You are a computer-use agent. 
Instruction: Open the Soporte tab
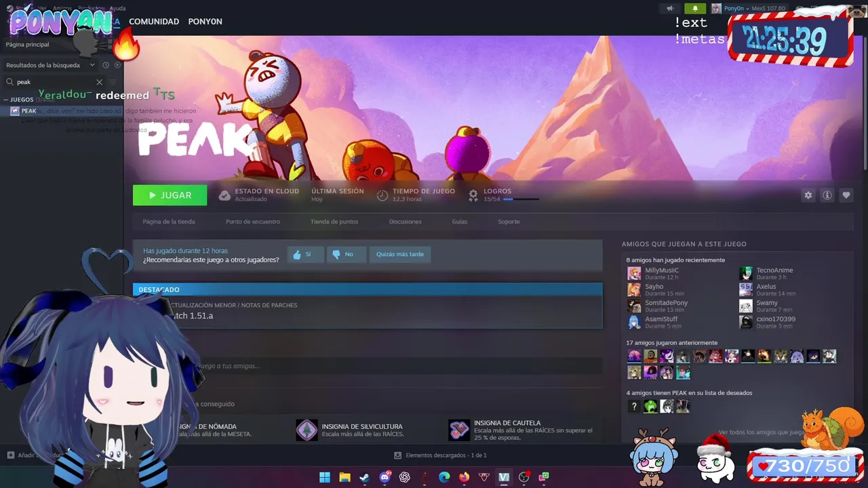coord(509,222)
